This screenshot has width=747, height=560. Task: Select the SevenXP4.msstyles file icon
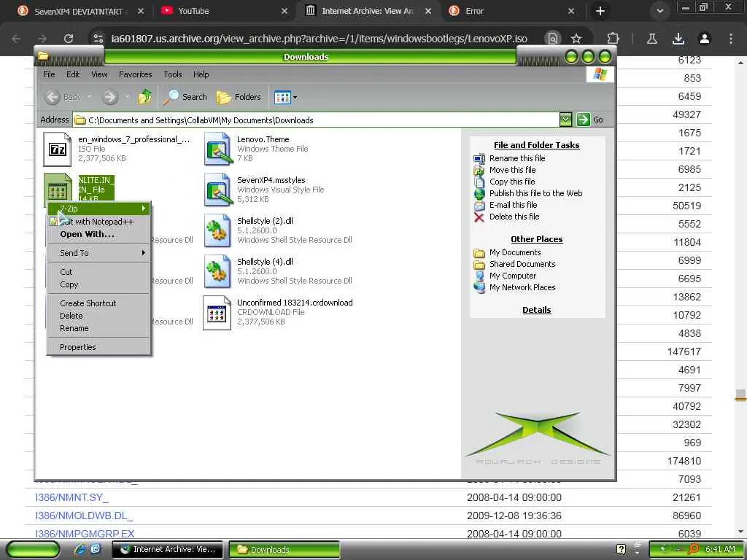point(218,190)
